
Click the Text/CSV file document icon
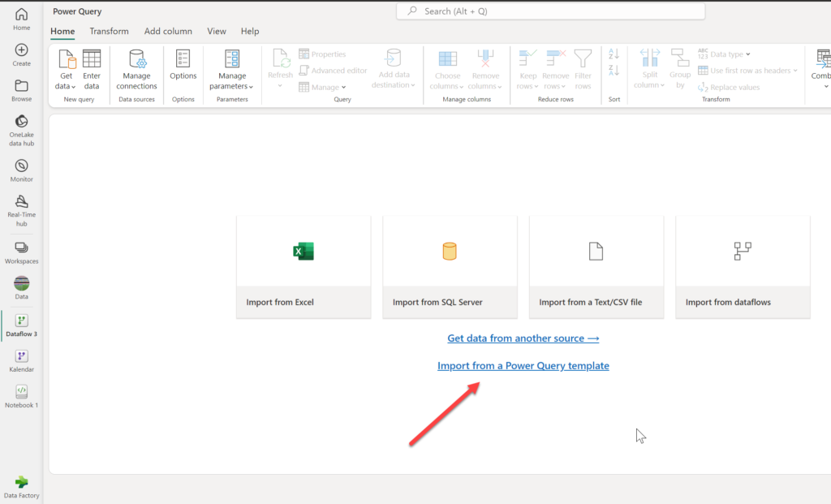[x=596, y=252]
